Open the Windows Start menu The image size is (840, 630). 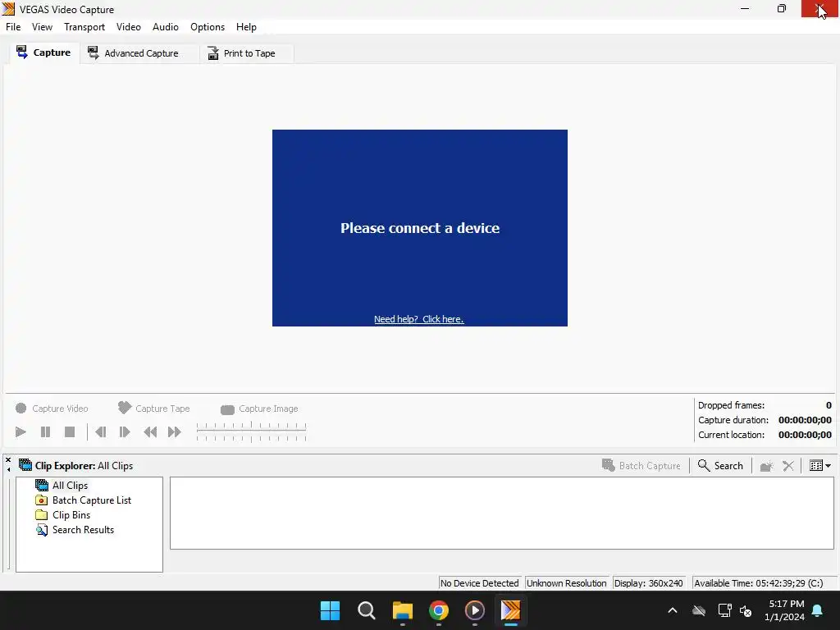[x=330, y=610]
